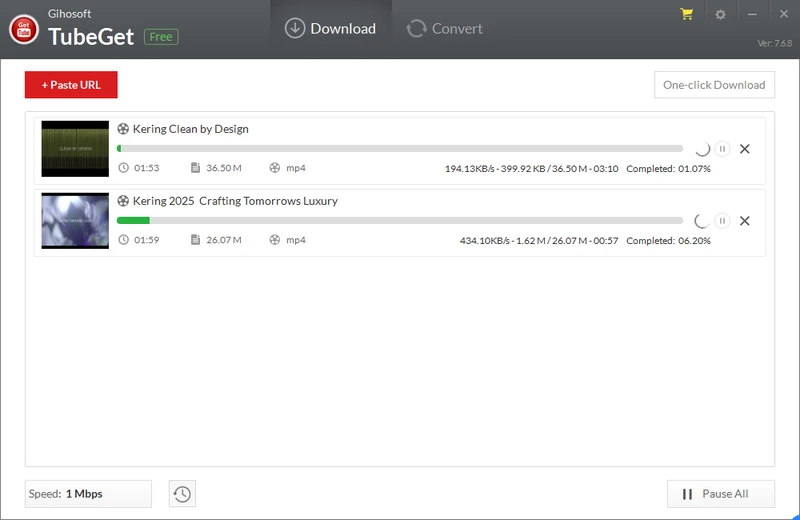Open the shopping cart purchase icon

(x=687, y=14)
